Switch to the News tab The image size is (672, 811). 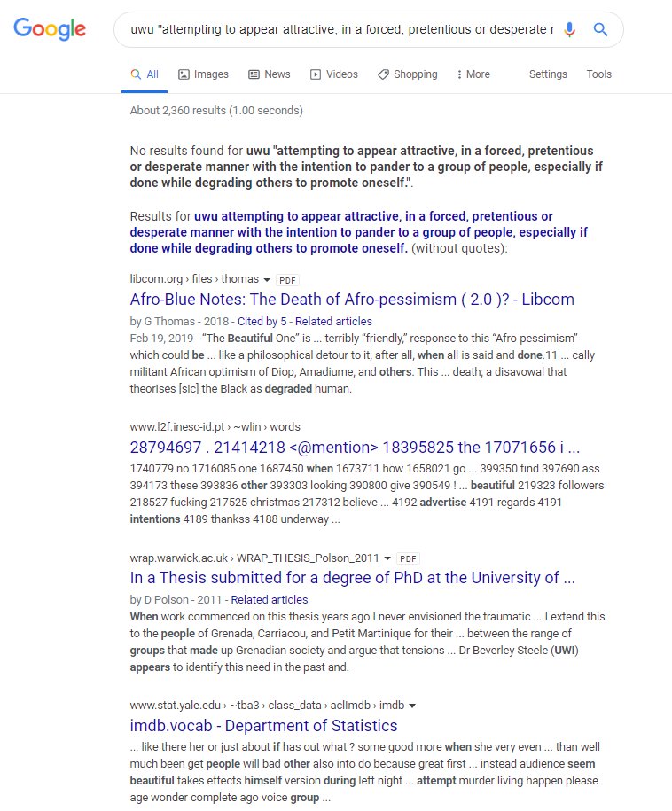tap(270, 74)
